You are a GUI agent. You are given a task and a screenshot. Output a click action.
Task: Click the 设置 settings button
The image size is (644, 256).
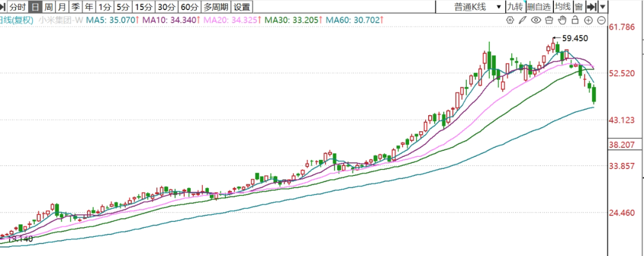point(242,7)
